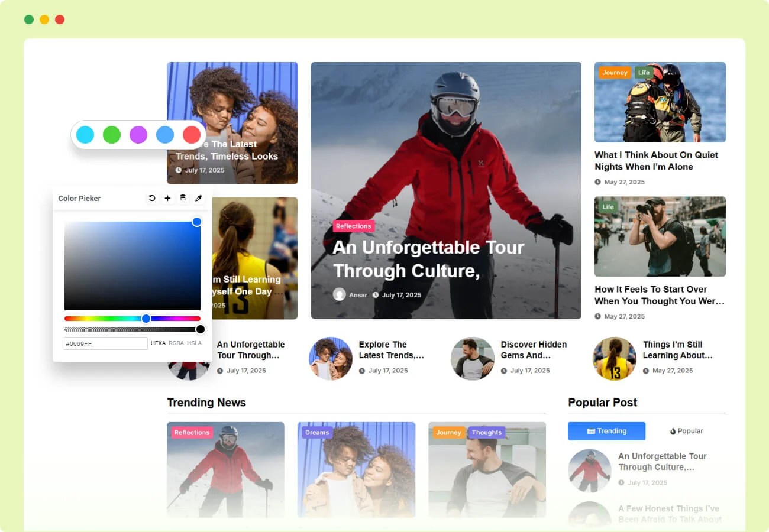Screen dimensions: 769x532
Task: Pick the purple color swatch
Action: pyautogui.click(x=138, y=135)
